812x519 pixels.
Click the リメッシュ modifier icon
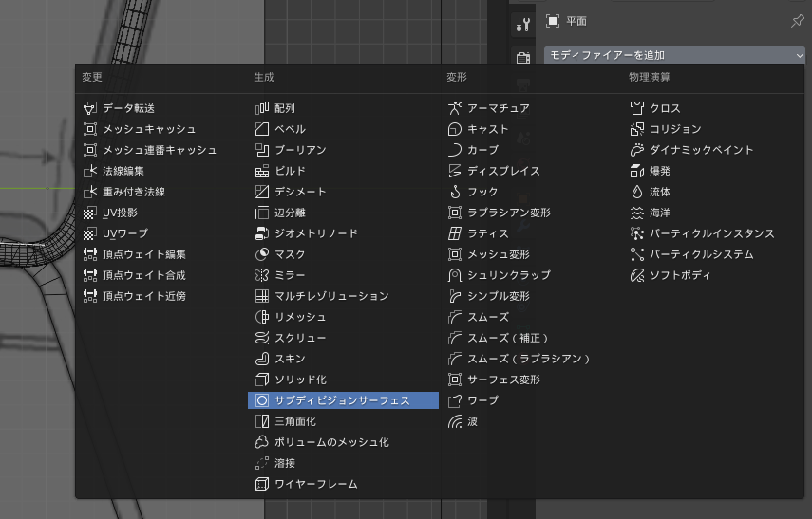tap(262, 317)
